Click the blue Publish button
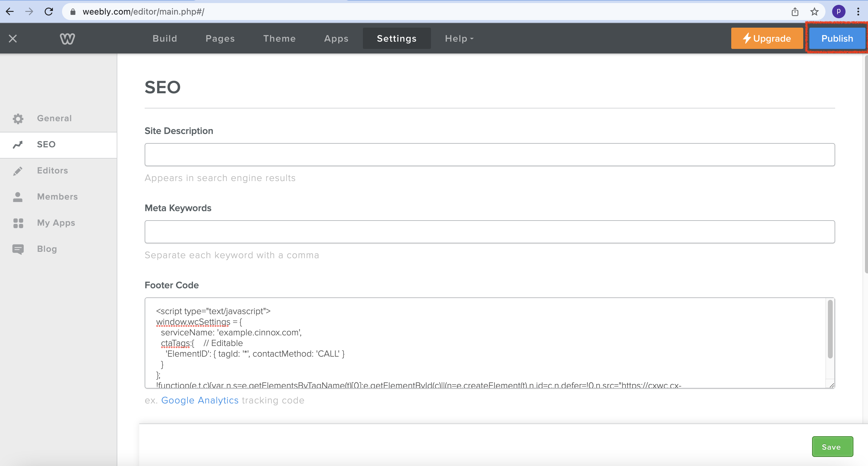The image size is (868, 466). coord(837,39)
